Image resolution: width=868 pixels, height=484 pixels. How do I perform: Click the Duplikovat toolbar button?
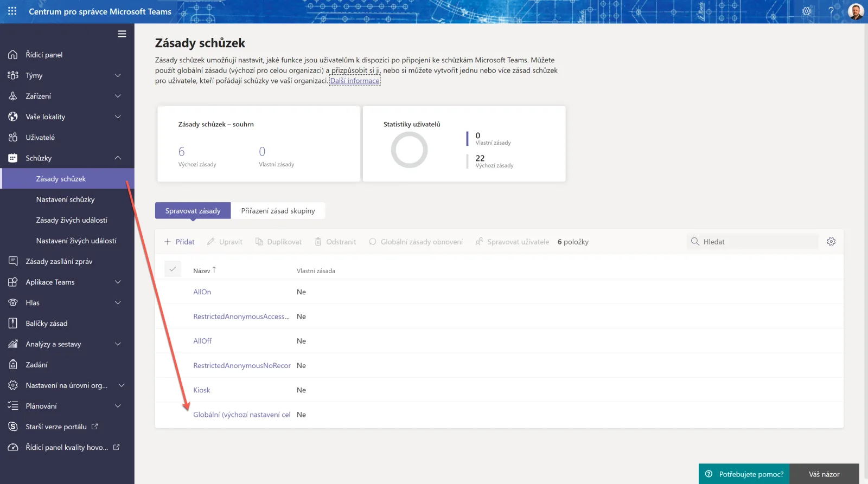278,242
